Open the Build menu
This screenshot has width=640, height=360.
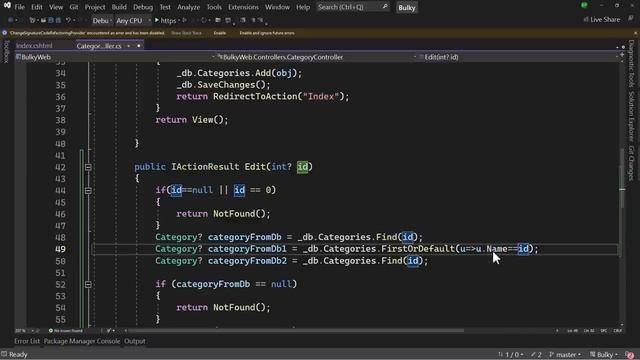click(119, 7)
